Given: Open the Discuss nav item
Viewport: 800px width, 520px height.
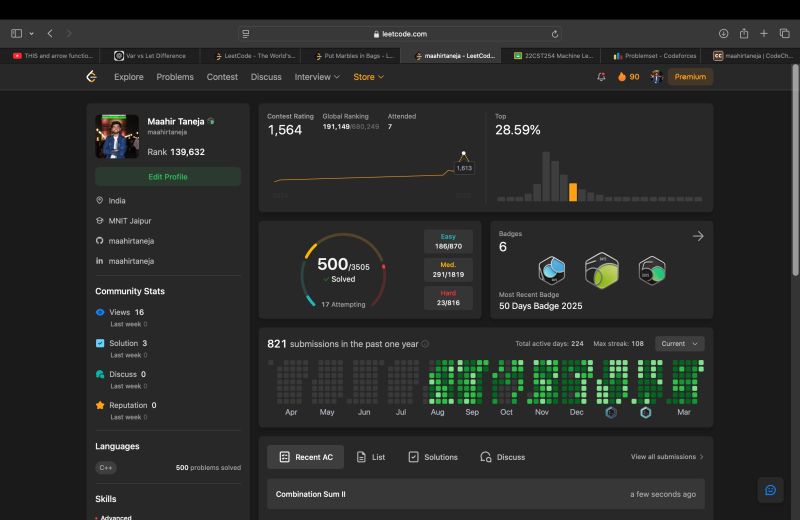Looking at the screenshot, I should tap(266, 77).
